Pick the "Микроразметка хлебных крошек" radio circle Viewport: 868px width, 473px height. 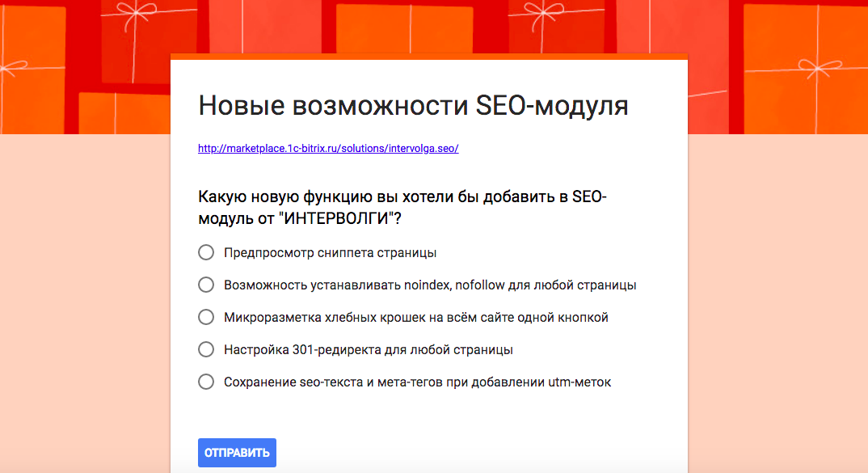206,317
